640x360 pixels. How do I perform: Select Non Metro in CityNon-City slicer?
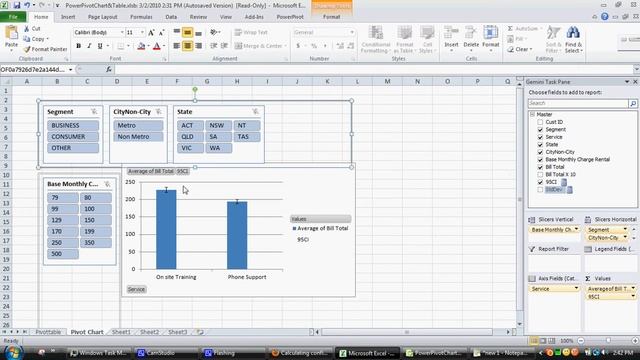pos(138,137)
